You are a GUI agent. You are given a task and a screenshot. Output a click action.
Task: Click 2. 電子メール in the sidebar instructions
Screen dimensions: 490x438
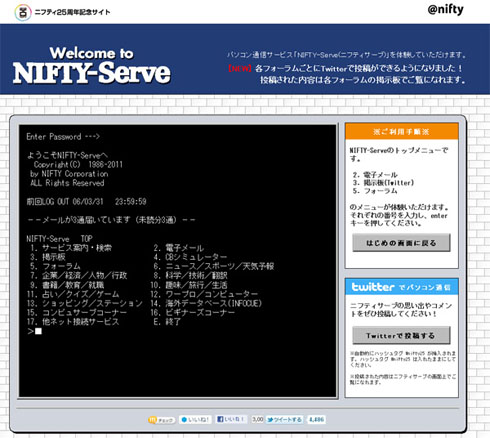tap(375, 175)
